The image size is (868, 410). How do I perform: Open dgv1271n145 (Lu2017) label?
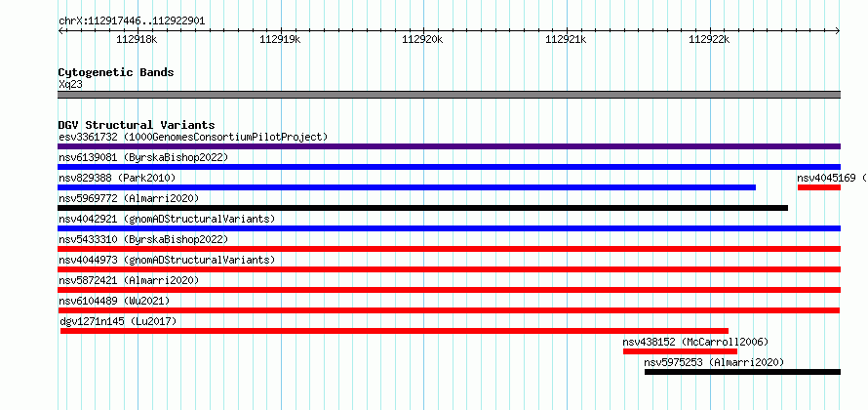click(x=118, y=321)
